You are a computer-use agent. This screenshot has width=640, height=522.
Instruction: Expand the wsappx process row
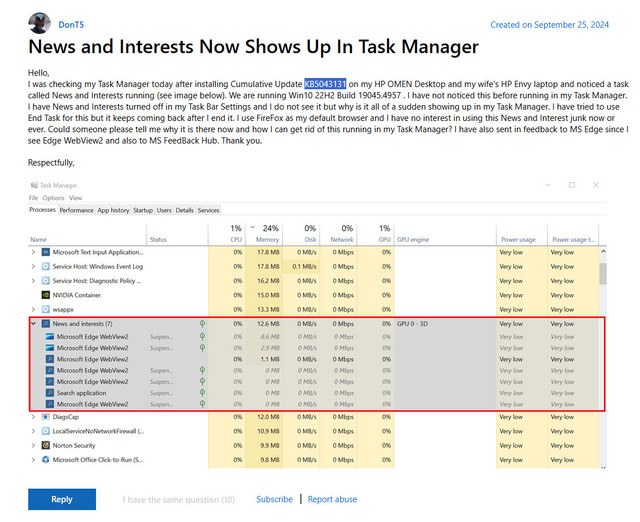click(x=33, y=309)
